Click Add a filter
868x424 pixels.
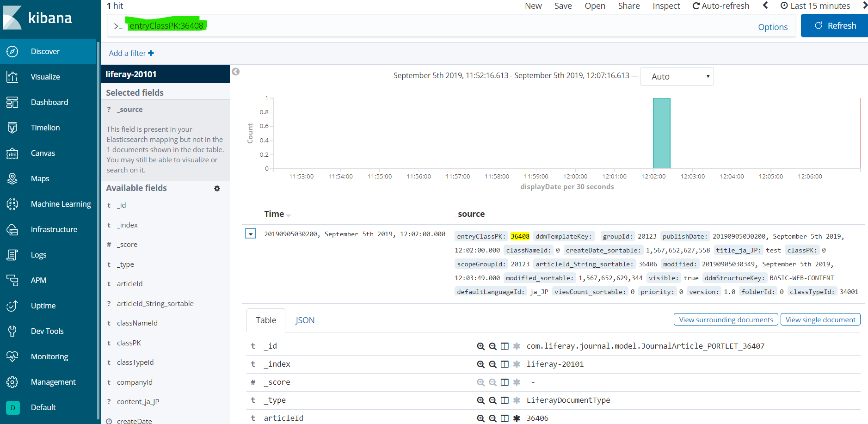tap(131, 53)
